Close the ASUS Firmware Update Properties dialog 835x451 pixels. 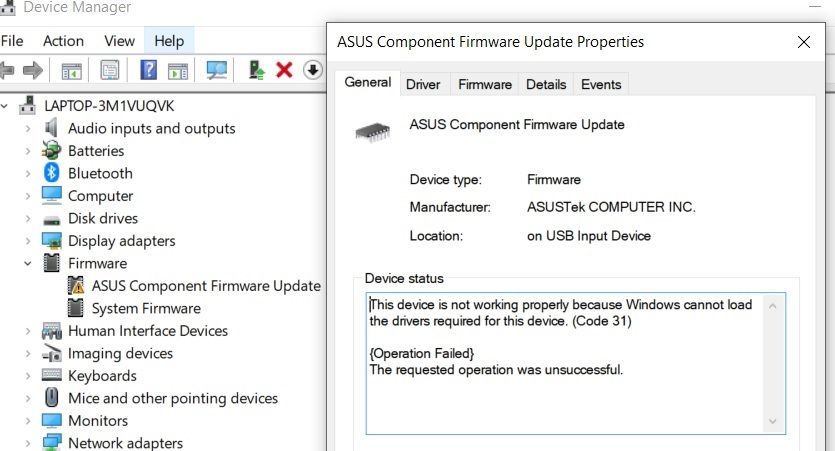click(x=804, y=42)
